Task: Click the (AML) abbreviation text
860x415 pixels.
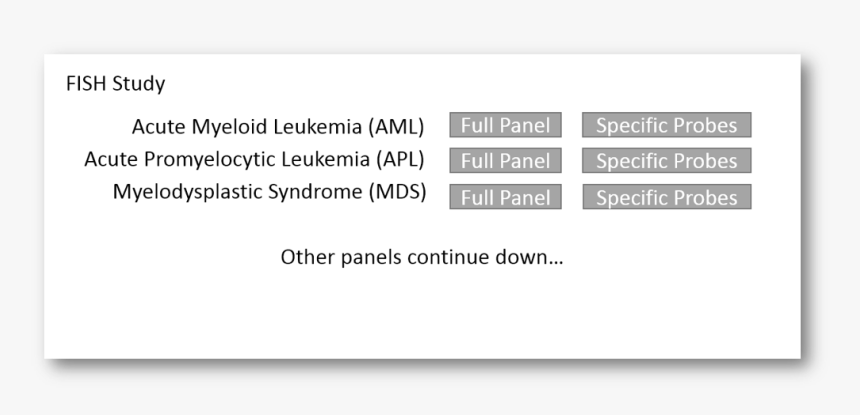Action: click(x=396, y=127)
